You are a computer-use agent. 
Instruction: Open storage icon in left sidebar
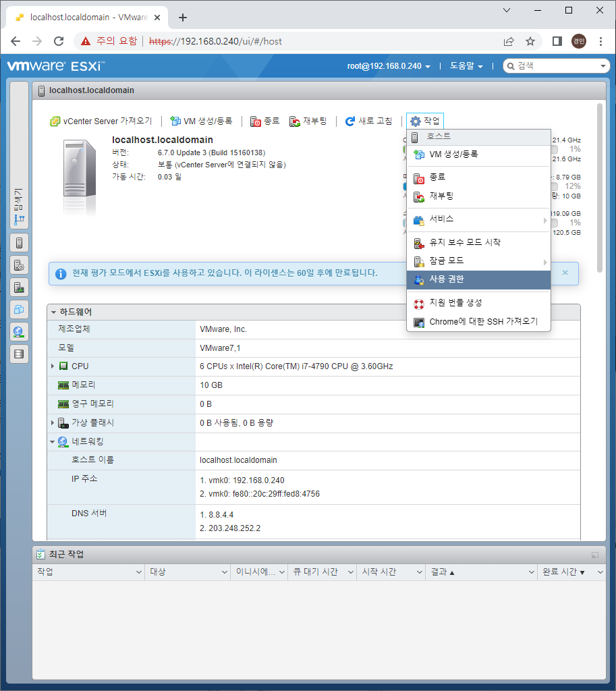point(19,354)
